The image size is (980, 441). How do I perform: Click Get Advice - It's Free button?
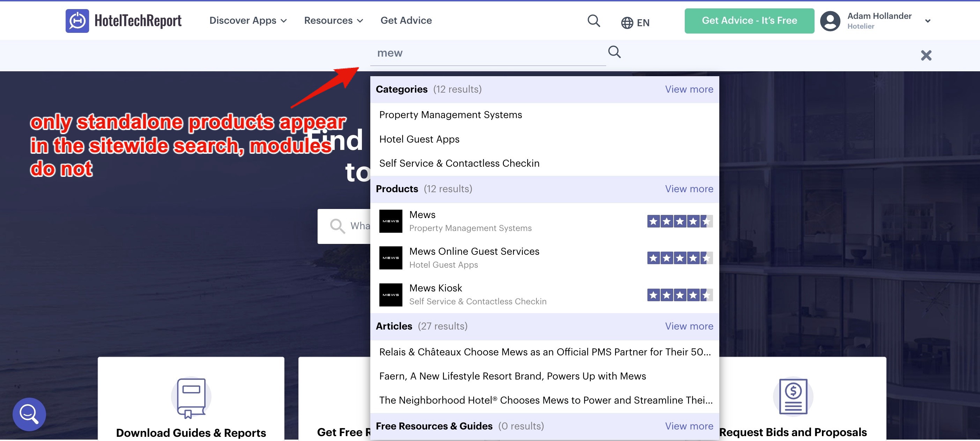pyautogui.click(x=749, y=21)
